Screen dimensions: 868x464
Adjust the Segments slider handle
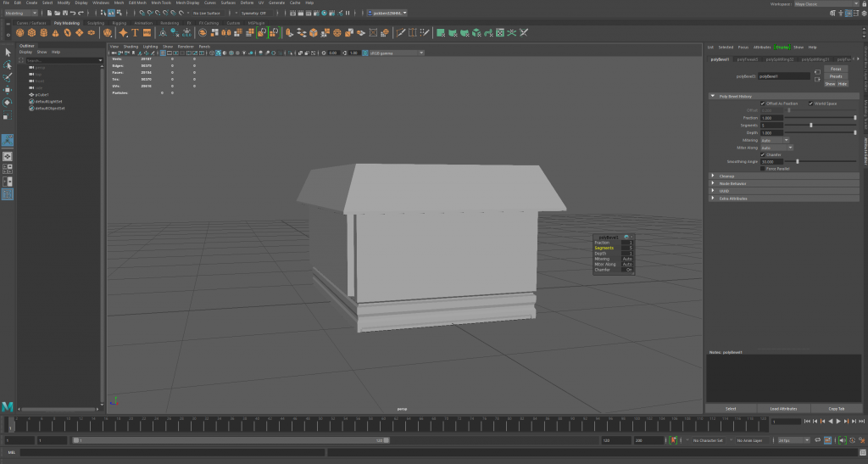[x=811, y=125]
